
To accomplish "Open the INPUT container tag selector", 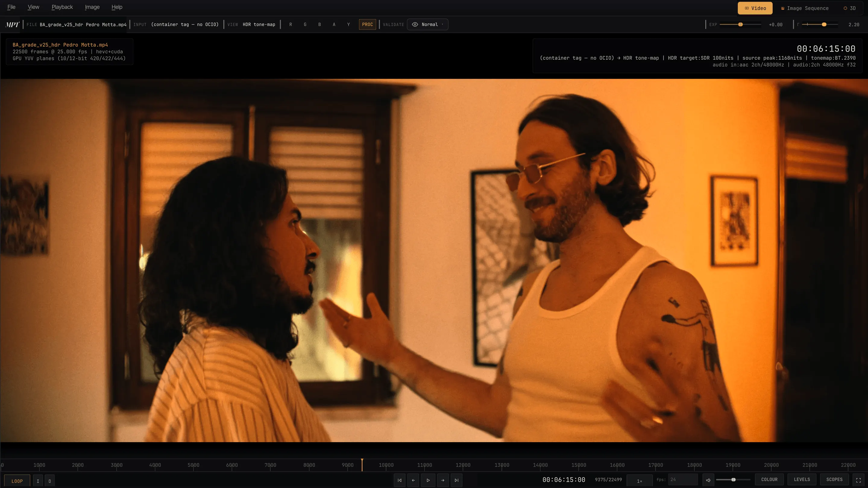I will point(185,24).
